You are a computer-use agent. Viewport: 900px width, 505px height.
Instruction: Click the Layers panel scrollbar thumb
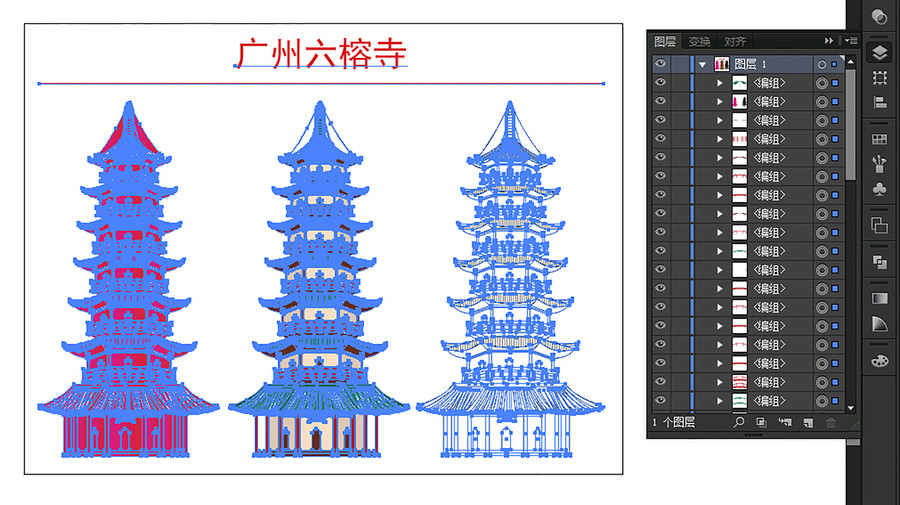pyautogui.click(x=851, y=124)
